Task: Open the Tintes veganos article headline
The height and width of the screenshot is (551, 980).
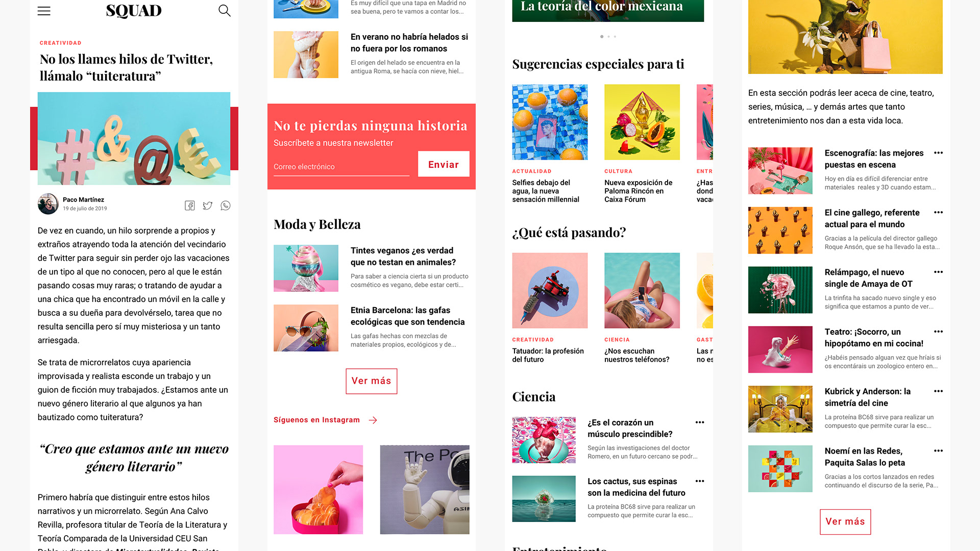Action: pyautogui.click(x=403, y=256)
